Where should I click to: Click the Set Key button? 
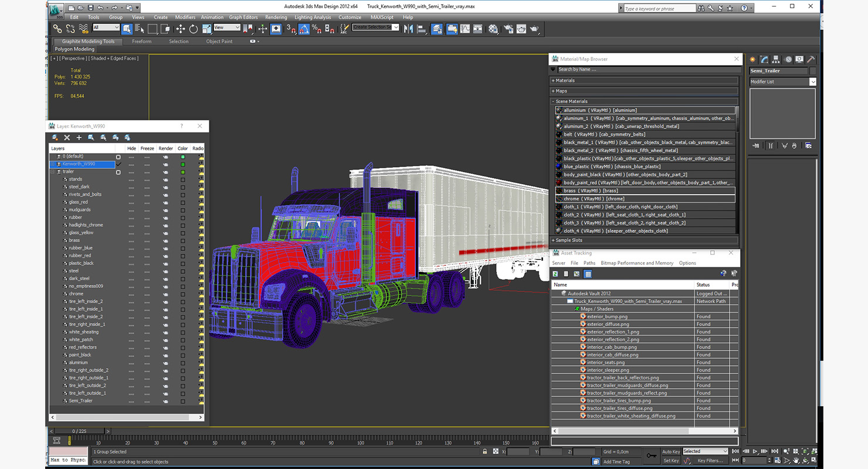pyautogui.click(x=671, y=461)
